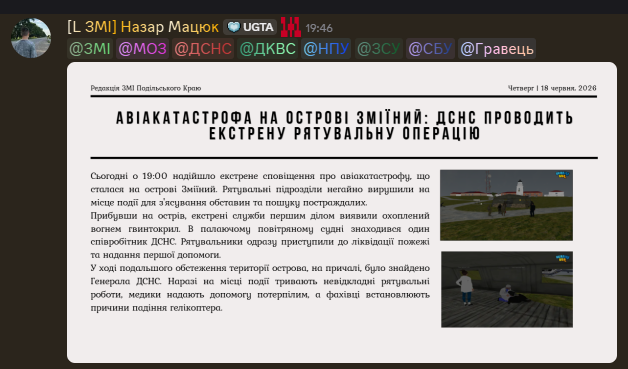Open the @МОЗ role mention

(x=143, y=49)
